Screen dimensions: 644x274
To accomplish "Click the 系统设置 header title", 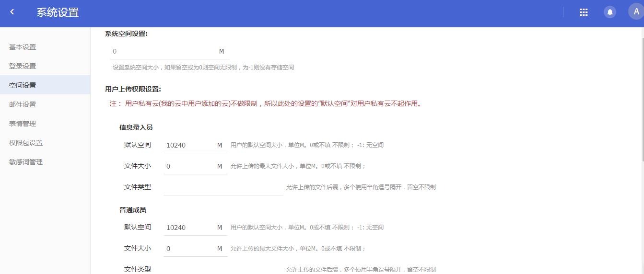I will pos(58,12).
